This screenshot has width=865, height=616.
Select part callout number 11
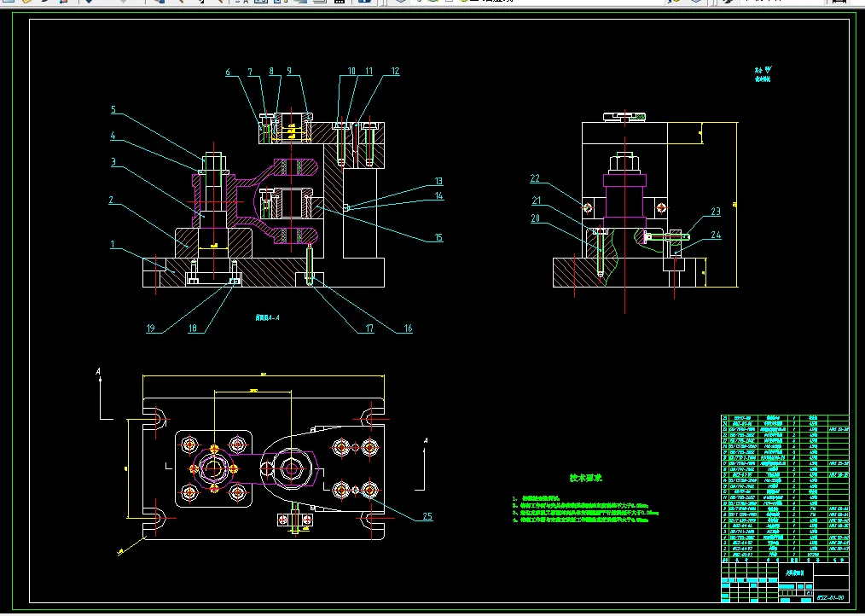pos(369,71)
